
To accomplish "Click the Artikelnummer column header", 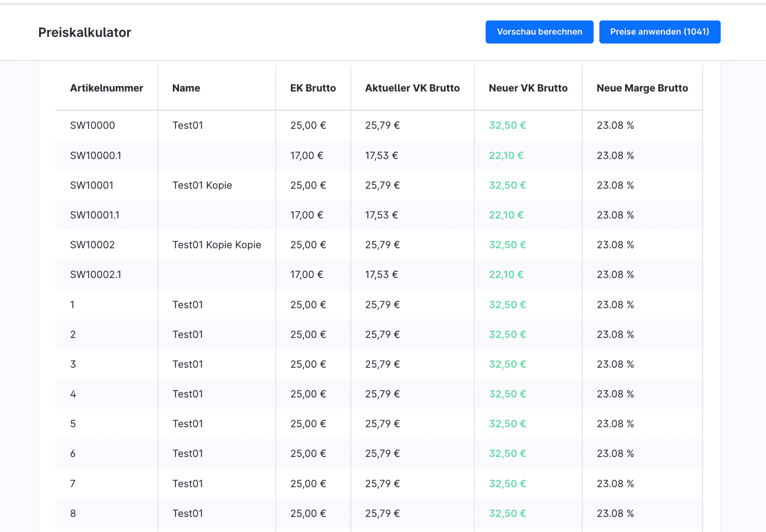I will (x=107, y=88).
